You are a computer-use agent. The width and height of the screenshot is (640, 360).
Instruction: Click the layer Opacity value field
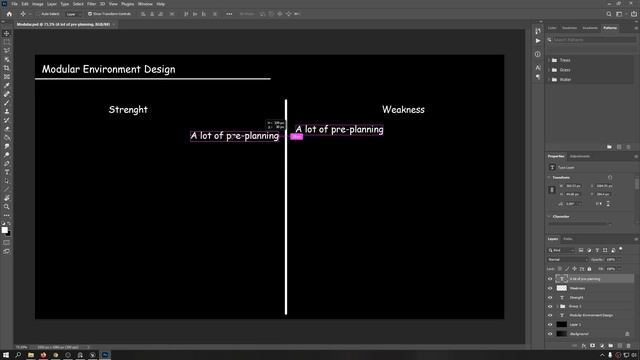pos(611,260)
